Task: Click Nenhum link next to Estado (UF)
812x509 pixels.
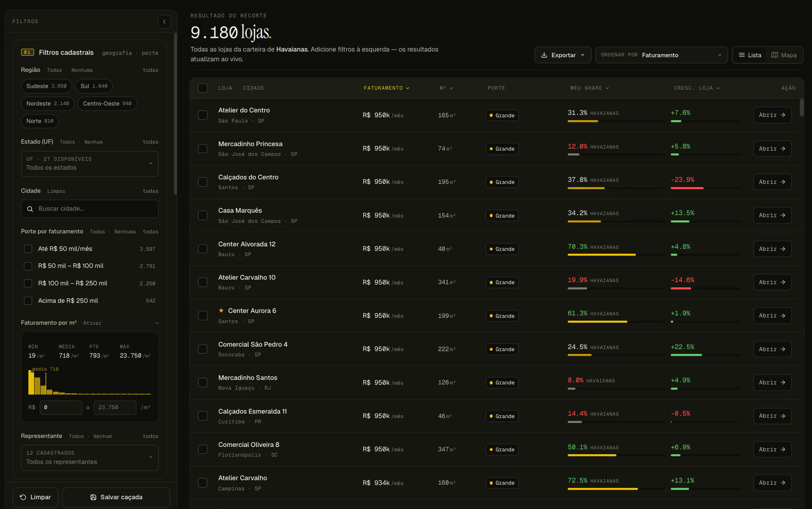Action: 93,142
